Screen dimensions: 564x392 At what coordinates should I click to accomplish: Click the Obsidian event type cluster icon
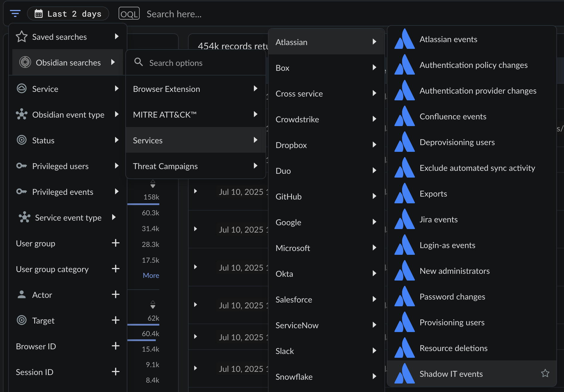[22, 114]
